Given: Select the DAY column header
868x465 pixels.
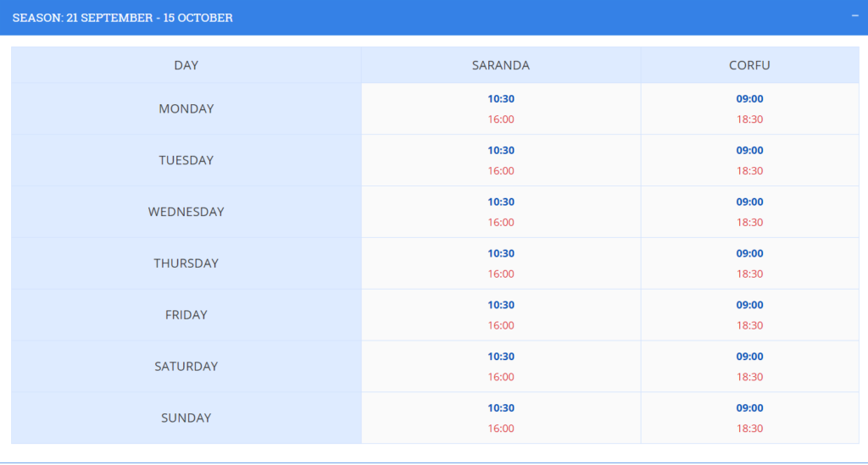Looking at the screenshot, I should pyautogui.click(x=186, y=65).
